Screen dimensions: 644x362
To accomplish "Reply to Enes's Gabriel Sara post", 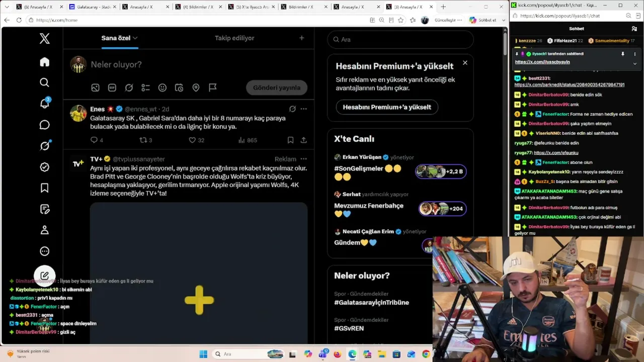I will [x=97, y=140].
